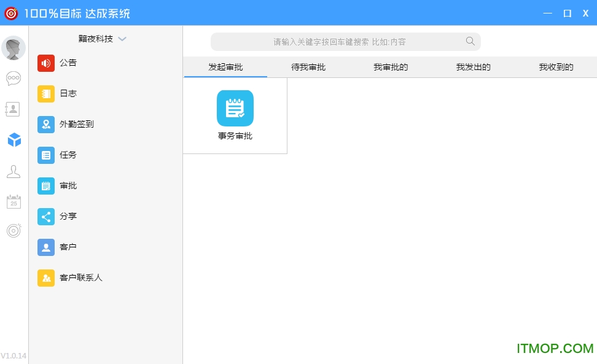Open the calendar icon in left rail

coord(14,201)
